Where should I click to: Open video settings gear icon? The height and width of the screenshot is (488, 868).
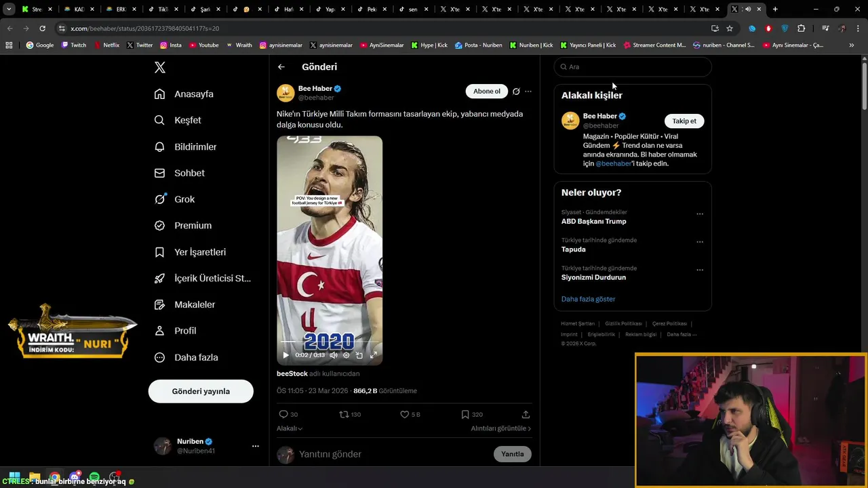(346, 355)
